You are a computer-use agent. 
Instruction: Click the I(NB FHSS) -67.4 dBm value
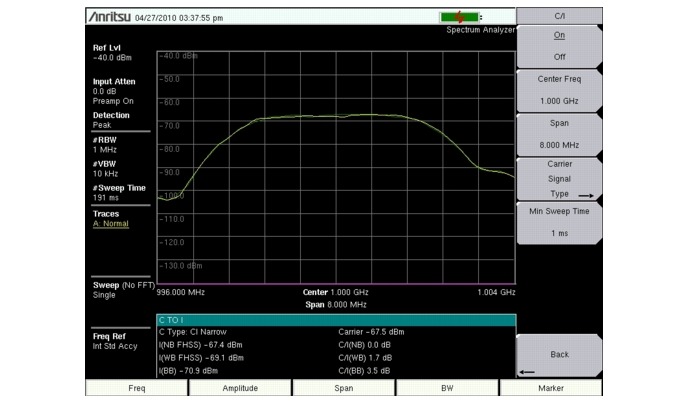pyautogui.click(x=200, y=345)
